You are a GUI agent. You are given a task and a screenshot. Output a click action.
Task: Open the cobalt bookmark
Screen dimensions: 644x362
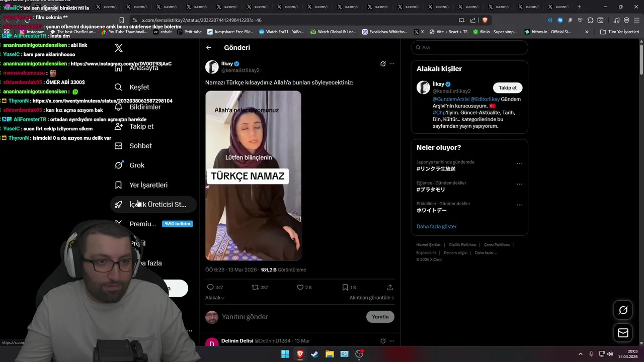pyautogui.click(x=162, y=32)
